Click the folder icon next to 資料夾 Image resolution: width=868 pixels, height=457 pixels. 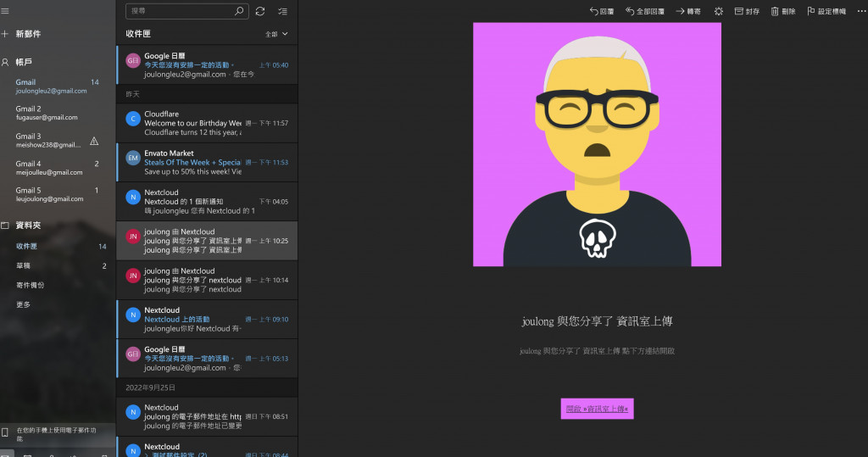(x=5, y=226)
